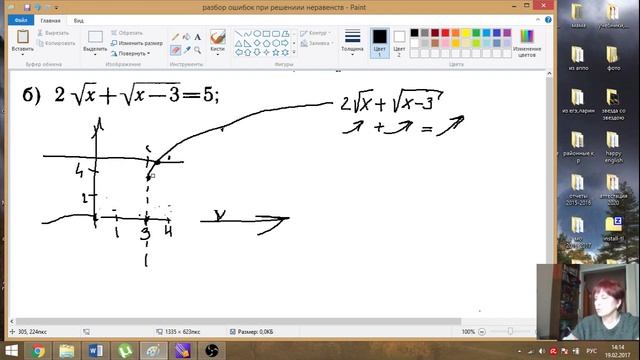Click the Windows Start button

pos(11,351)
